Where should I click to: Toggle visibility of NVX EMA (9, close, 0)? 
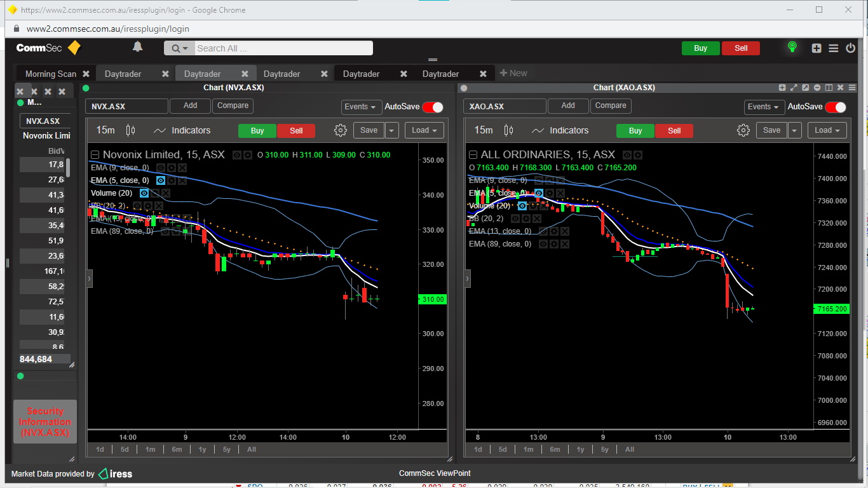(x=161, y=168)
